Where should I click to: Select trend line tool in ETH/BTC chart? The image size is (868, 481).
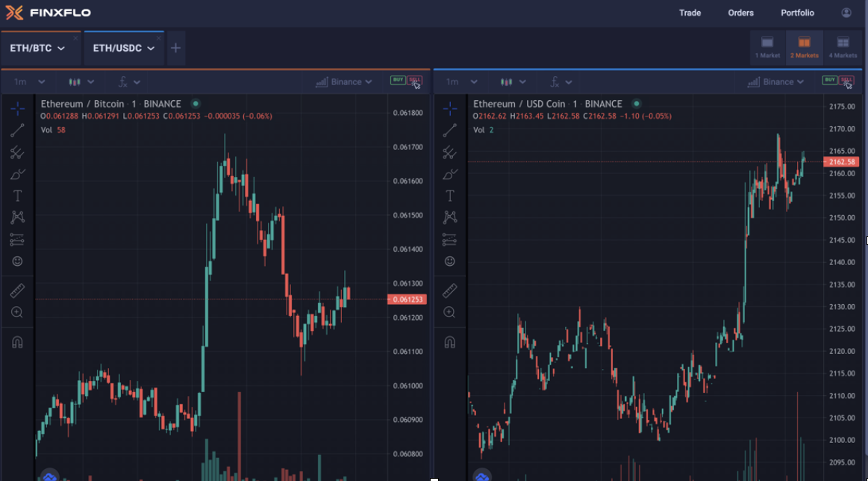tap(17, 130)
